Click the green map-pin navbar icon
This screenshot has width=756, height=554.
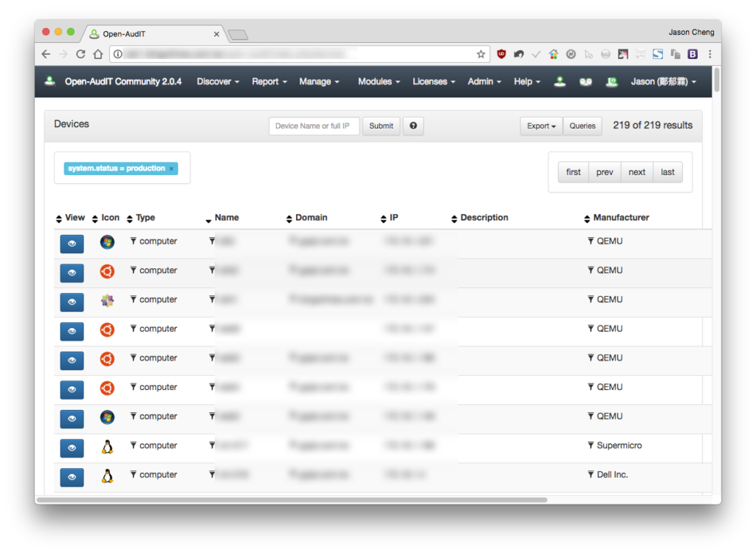click(560, 81)
